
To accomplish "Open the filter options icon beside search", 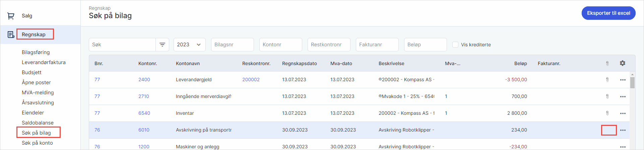I will (162, 45).
